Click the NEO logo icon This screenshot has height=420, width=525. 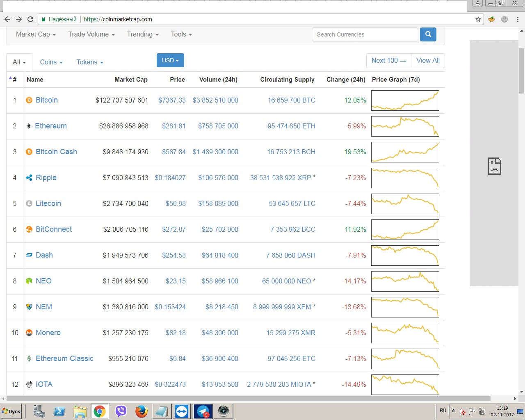tap(29, 281)
